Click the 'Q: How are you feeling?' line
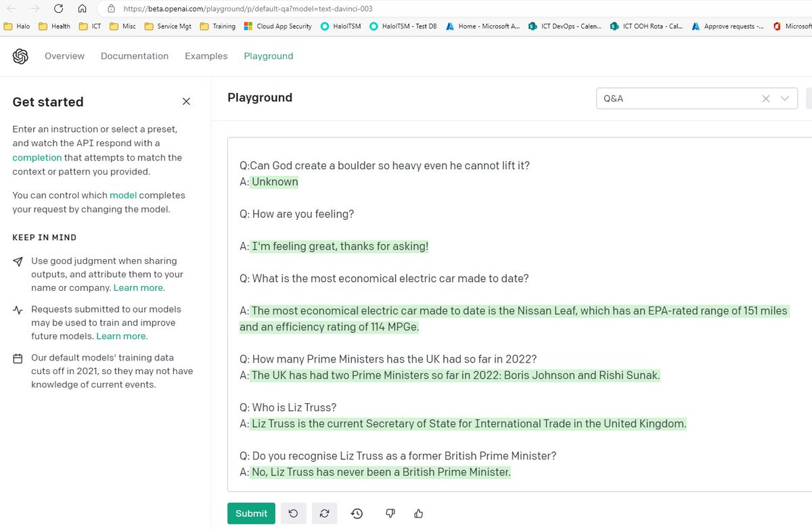This screenshot has height=529, width=812. click(x=297, y=214)
